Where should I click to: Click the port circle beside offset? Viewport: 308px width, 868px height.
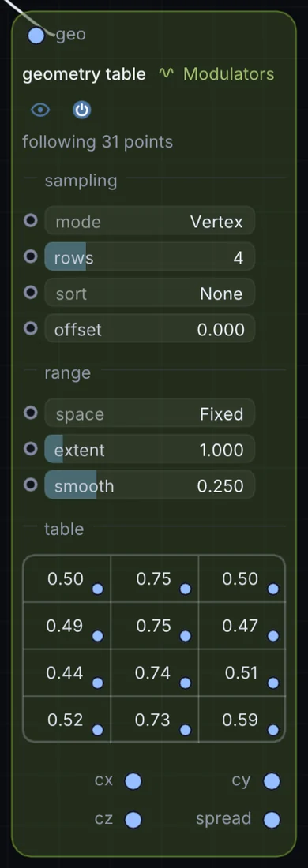pyautogui.click(x=31, y=328)
